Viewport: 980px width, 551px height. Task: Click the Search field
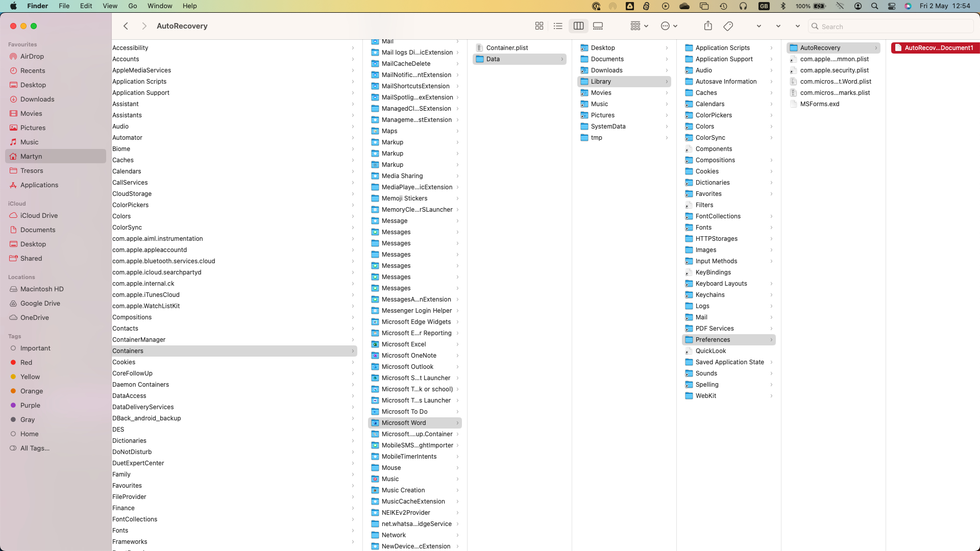tap(893, 27)
